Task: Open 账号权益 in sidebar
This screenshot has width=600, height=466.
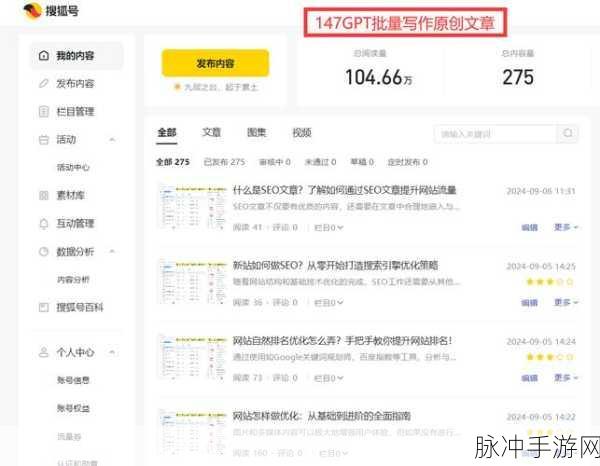Action: point(73,408)
